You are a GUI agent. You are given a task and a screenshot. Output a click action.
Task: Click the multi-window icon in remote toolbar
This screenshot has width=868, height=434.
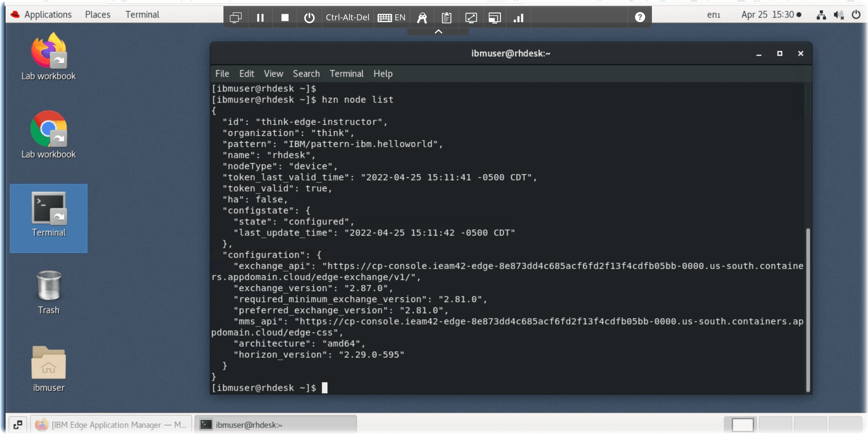[x=236, y=18]
